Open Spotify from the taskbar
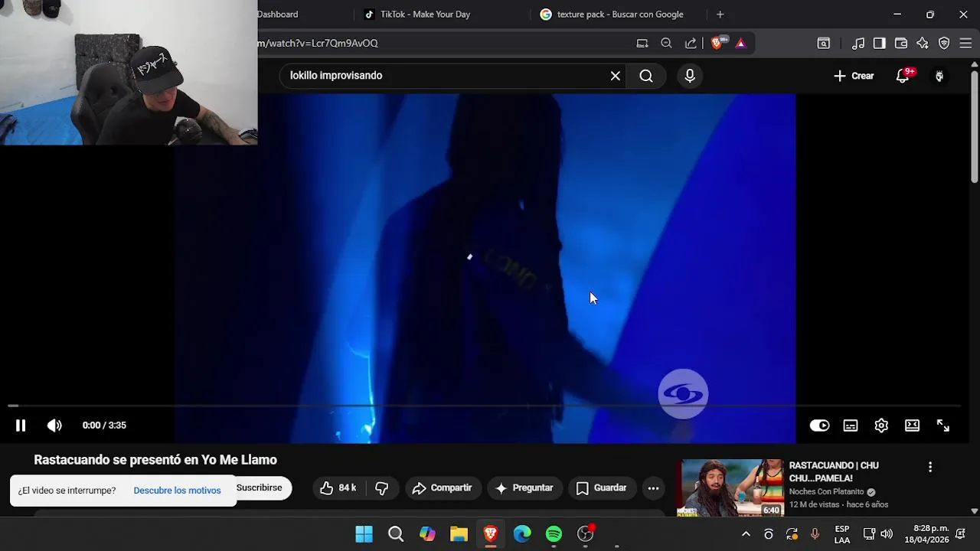Screen dimensions: 980x551 pyautogui.click(x=554, y=534)
